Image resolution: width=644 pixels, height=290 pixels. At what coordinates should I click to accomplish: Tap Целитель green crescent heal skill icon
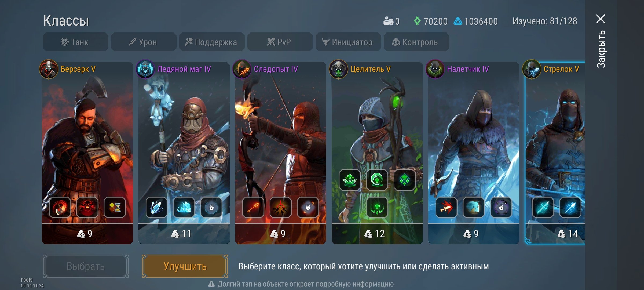pos(377,180)
